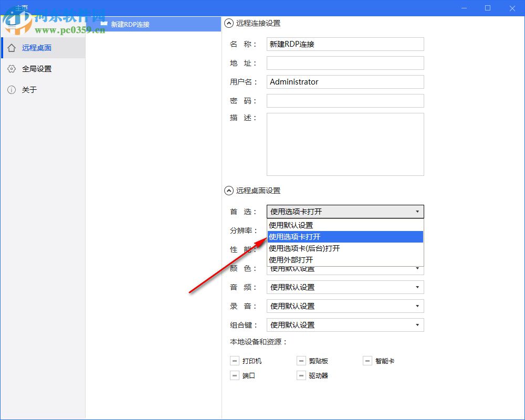Check the 智能卡 option
This screenshot has width=525, height=420.
click(x=367, y=361)
